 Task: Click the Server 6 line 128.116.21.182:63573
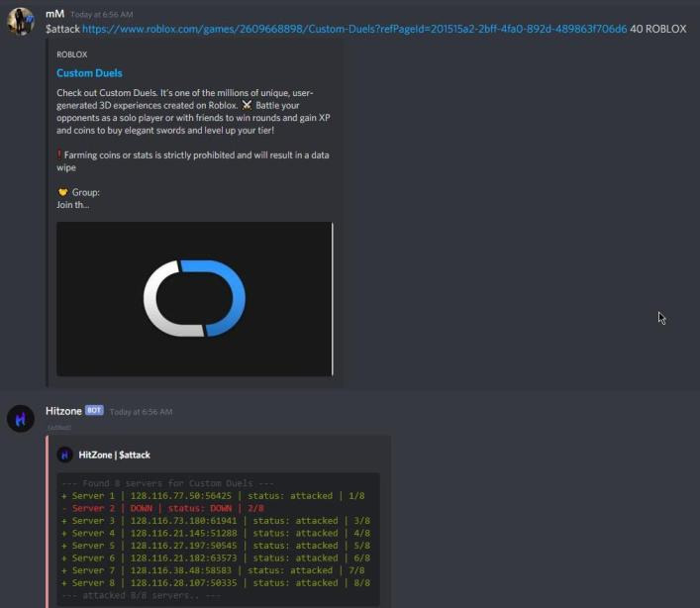[216, 558]
